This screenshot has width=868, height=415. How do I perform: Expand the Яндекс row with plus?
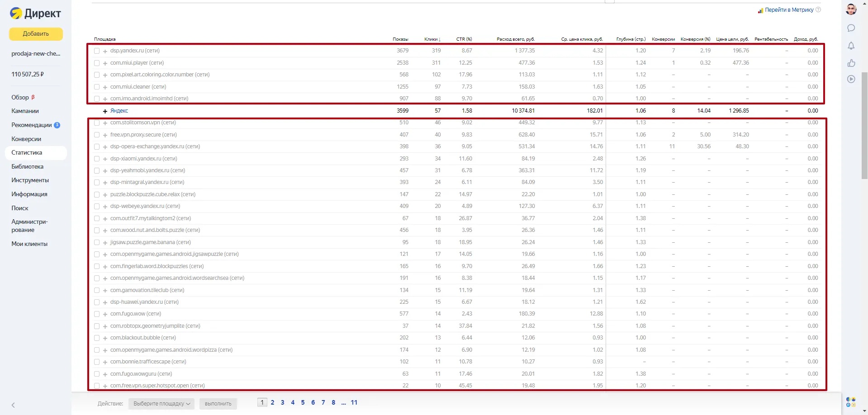[x=105, y=111]
